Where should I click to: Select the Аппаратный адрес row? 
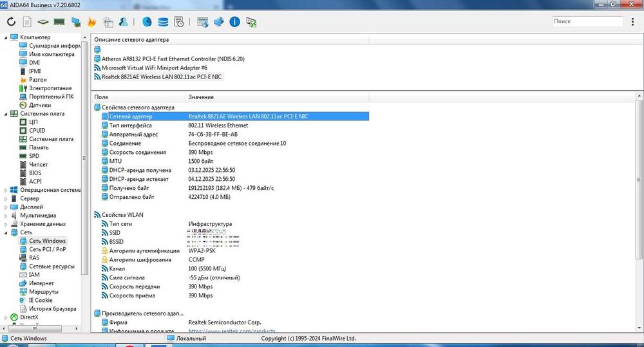coord(235,135)
